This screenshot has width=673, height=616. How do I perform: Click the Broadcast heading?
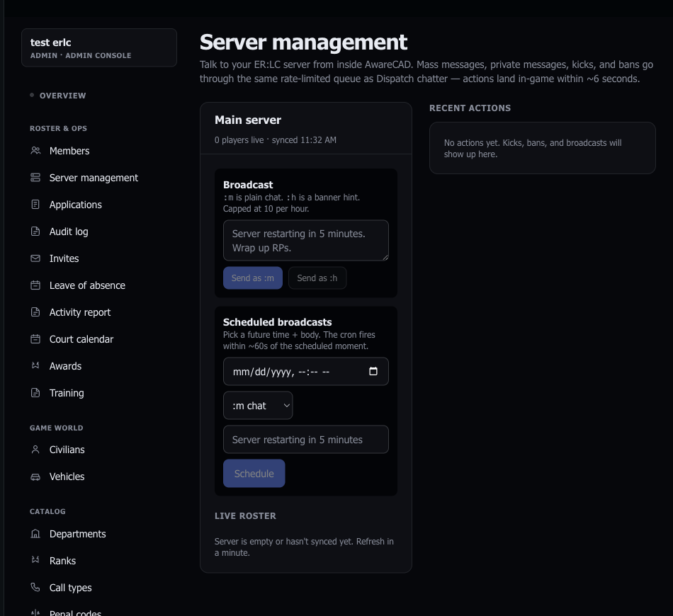(x=248, y=185)
